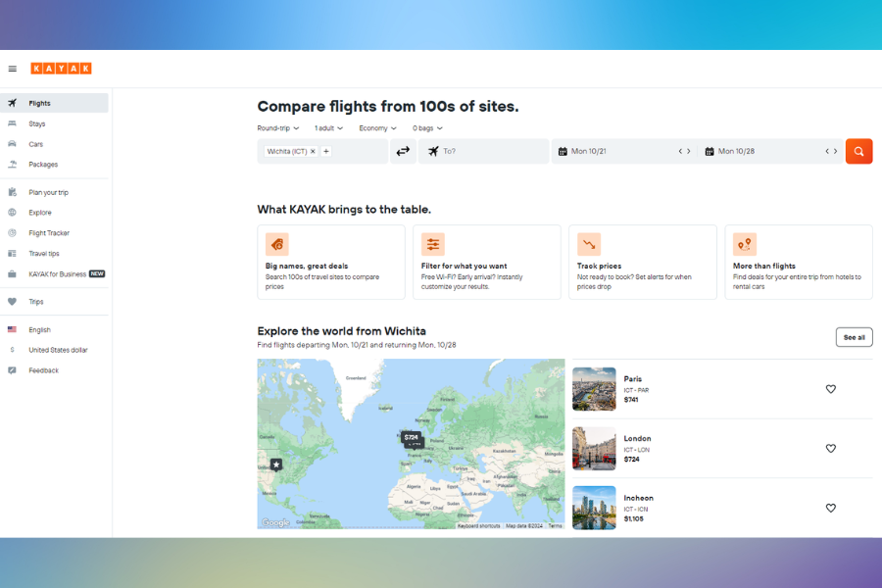Save the Paris deal with the heart toggle

click(x=830, y=389)
